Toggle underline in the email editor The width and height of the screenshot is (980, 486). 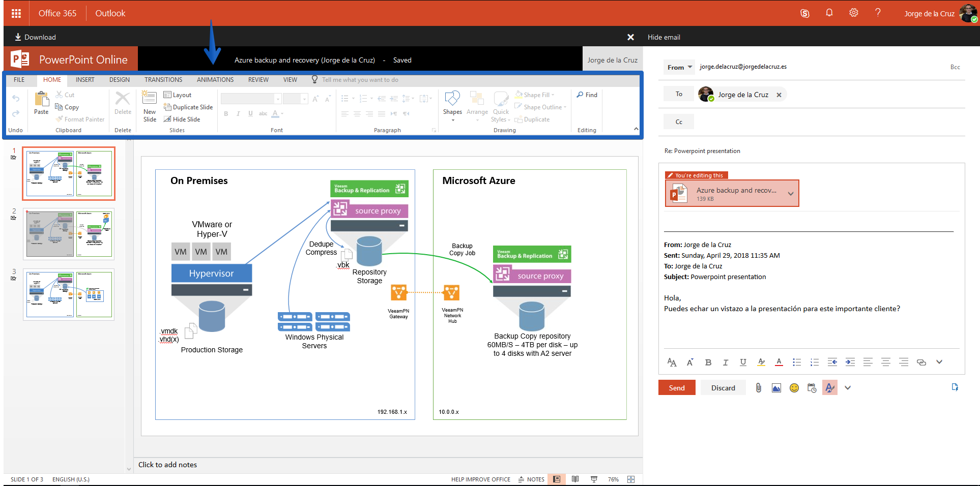[743, 362]
